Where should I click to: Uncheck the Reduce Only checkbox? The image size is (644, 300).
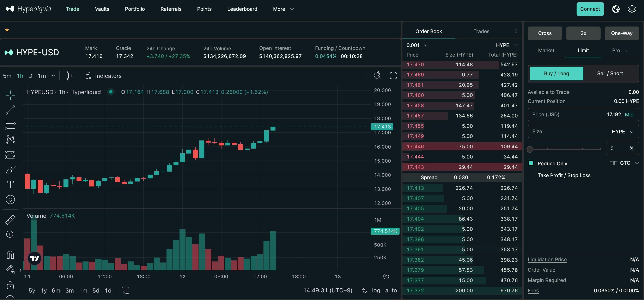pyautogui.click(x=531, y=163)
